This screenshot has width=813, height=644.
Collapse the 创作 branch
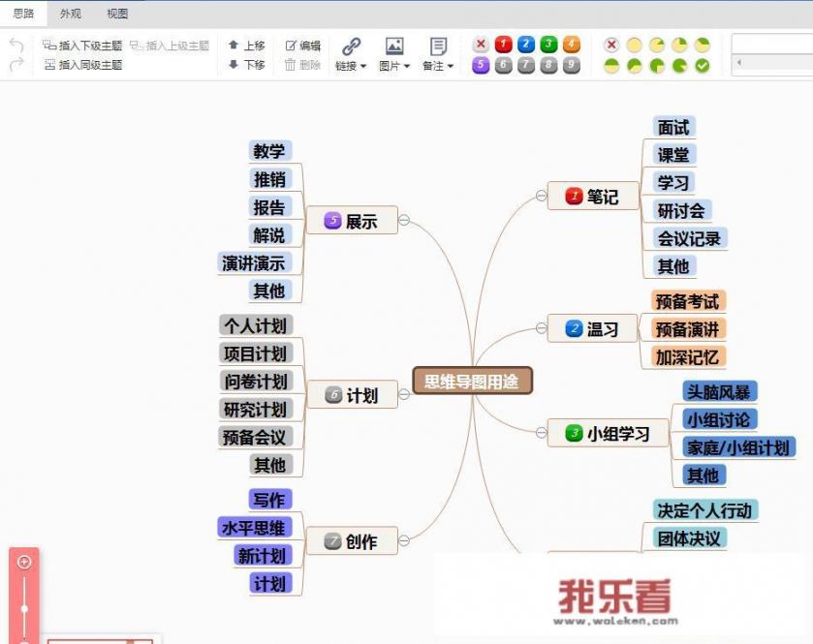pyautogui.click(x=404, y=540)
